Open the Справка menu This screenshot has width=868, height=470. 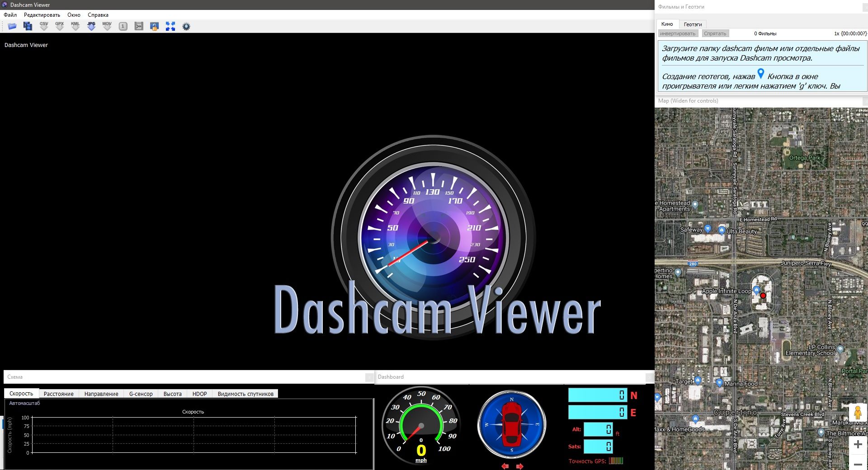coord(98,15)
